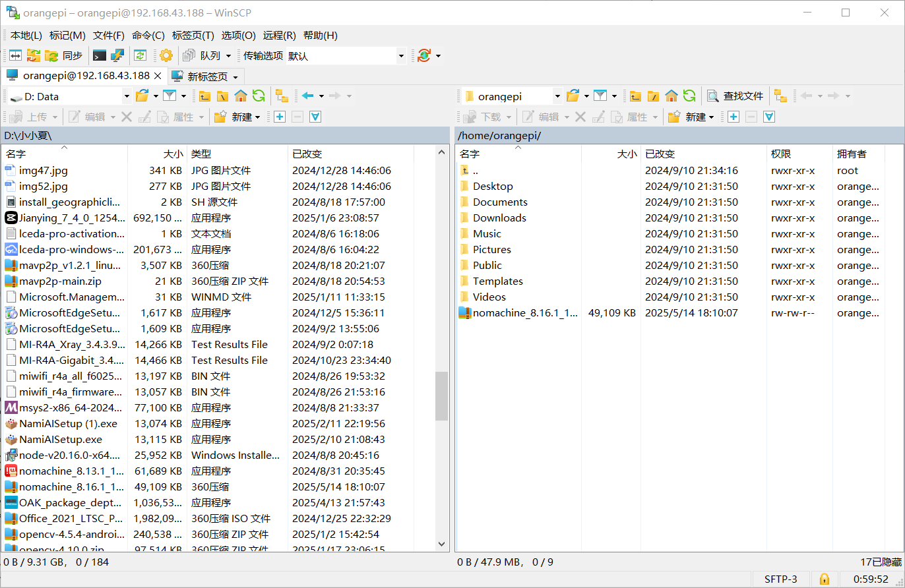
Task: Select local file img47.jpg
Action: point(44,171)
